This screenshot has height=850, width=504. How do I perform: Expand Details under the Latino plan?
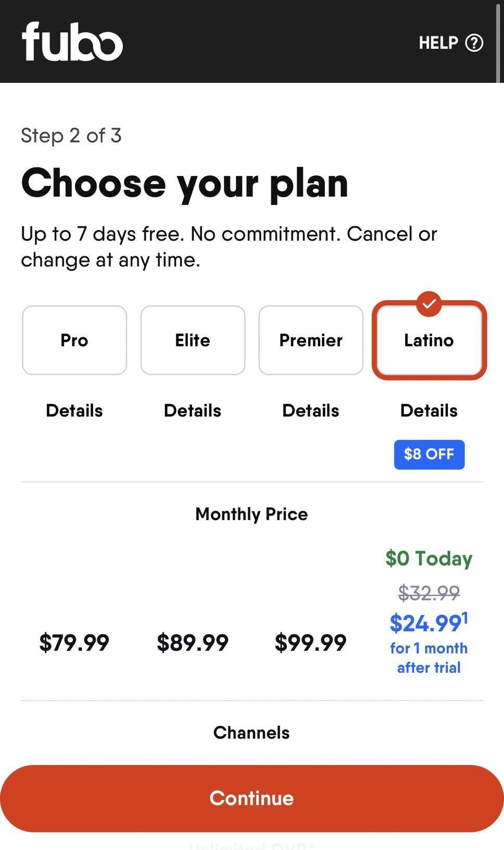pyautogui.click(x=429, y=411)
